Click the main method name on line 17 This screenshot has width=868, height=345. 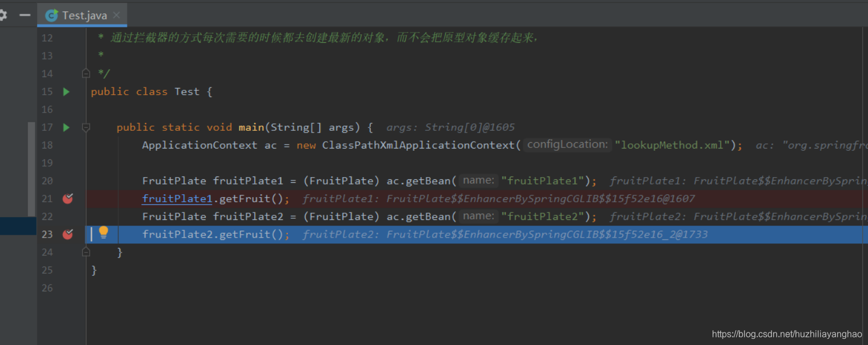pyautogui.click(x=251, y=127)
